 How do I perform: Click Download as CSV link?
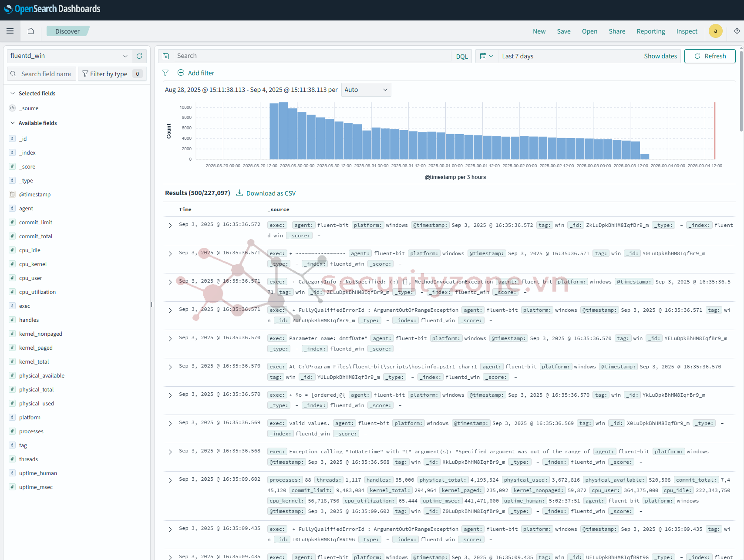click(271, 193)
